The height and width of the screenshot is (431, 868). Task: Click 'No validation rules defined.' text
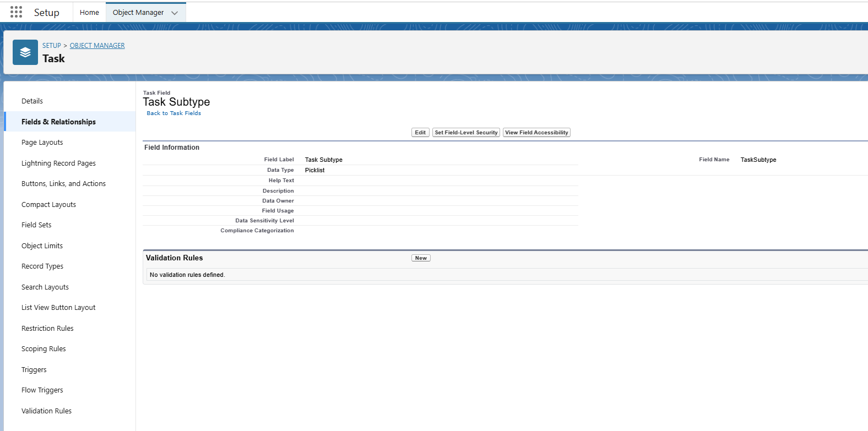pyautogui.click(x=187, y=275)
